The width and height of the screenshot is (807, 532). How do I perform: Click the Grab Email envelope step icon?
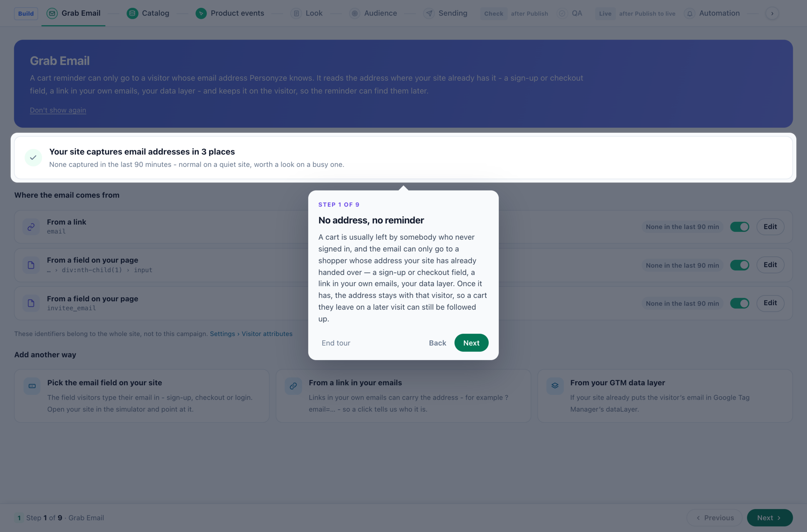[x=52, y=13]
